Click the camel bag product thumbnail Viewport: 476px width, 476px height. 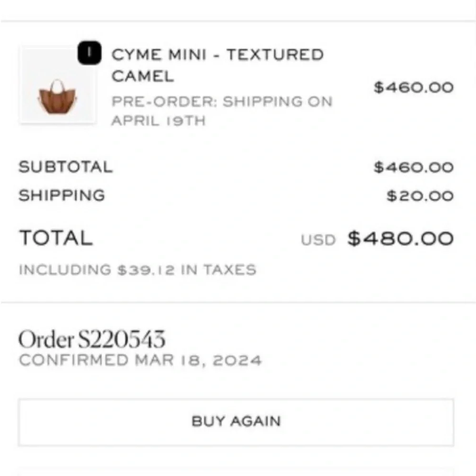[58, 86]
